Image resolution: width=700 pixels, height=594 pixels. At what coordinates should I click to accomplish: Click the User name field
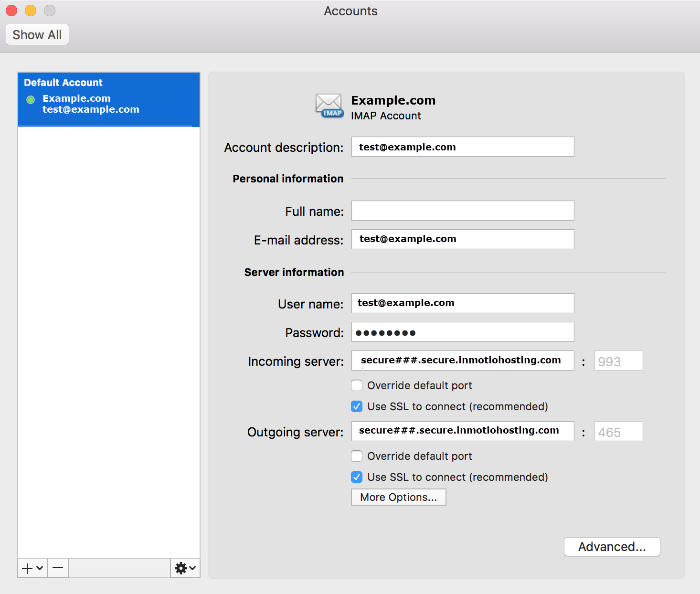(x=462, y=303)
